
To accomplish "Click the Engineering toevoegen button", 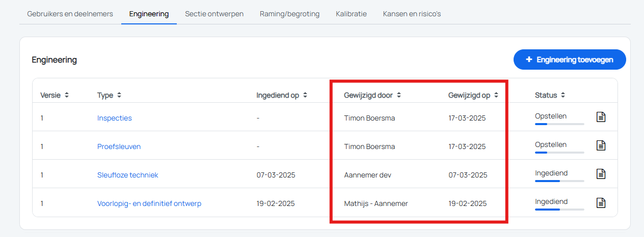I will (x=570, y=60).
